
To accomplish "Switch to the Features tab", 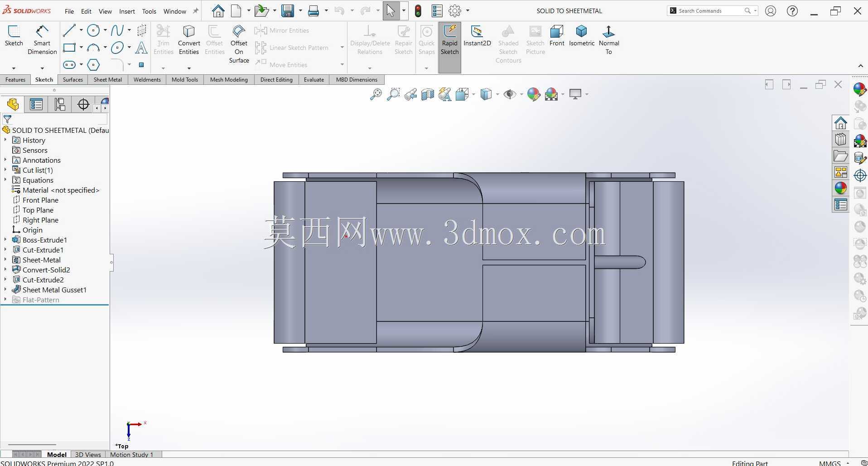I will [x=15, y=80].
